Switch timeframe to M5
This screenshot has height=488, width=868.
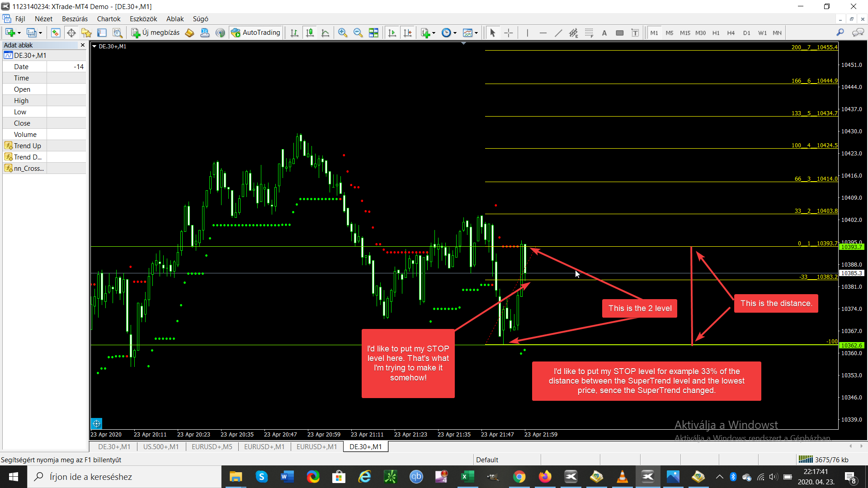click(x=670, y=33)
